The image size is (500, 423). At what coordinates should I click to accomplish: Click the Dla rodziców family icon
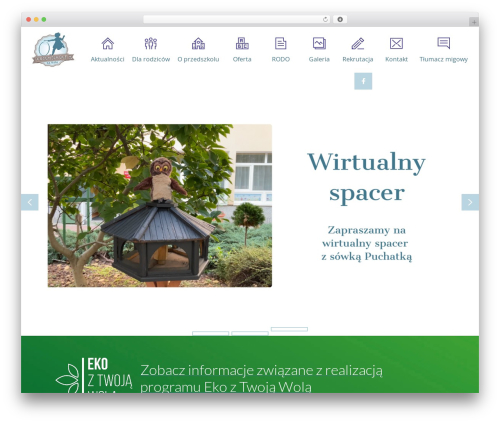(151, 43)
